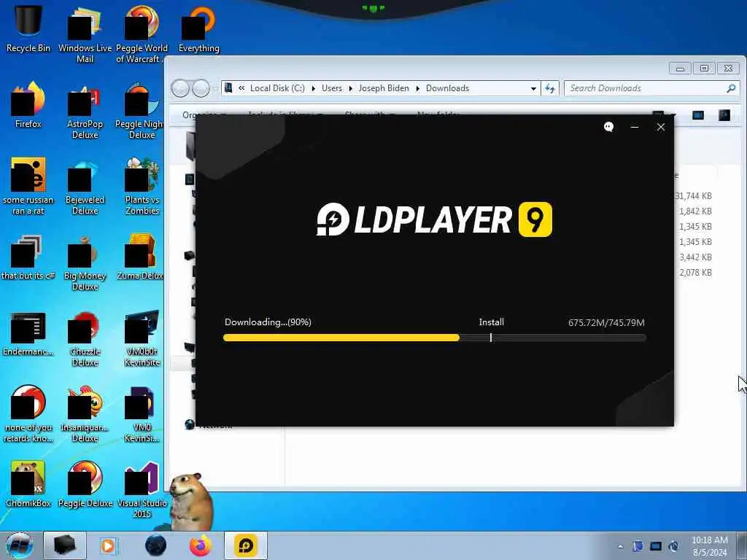Click the 31,744 KB file size
Screen dimensions: 747x560
click(693, 195)
